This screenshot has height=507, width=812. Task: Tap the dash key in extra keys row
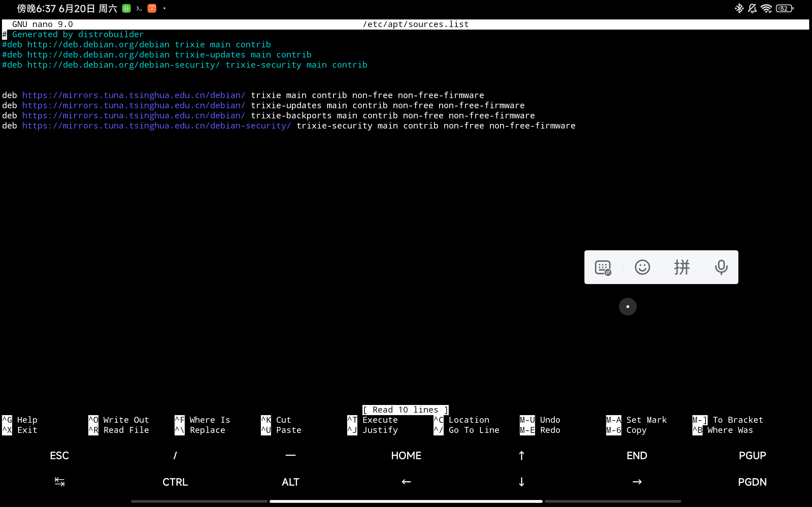pos(291,455)
